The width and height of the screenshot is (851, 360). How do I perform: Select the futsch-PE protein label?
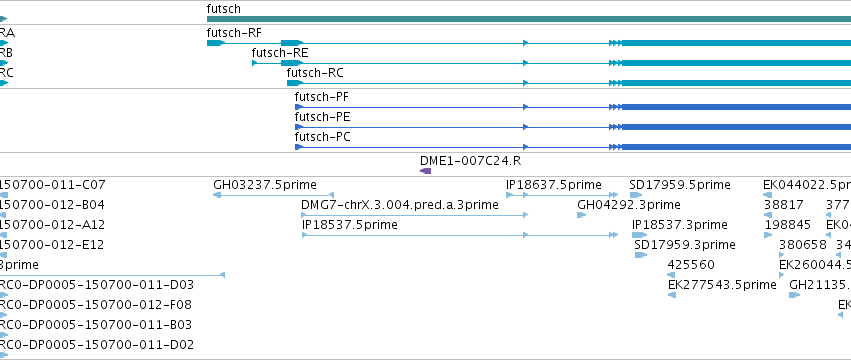tap(322, 117)
